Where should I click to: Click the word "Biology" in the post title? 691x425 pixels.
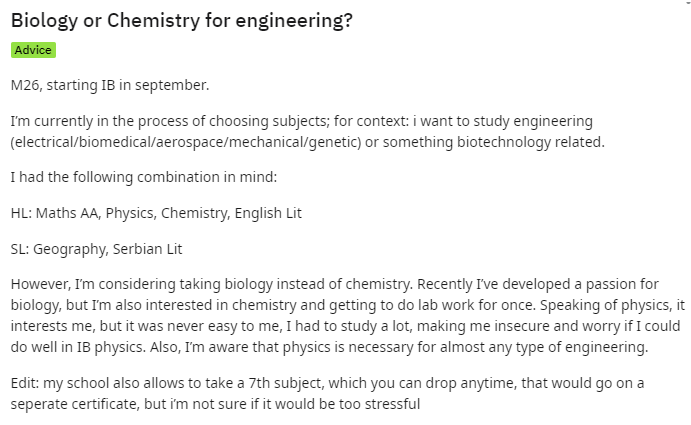(x=44, y=21)
